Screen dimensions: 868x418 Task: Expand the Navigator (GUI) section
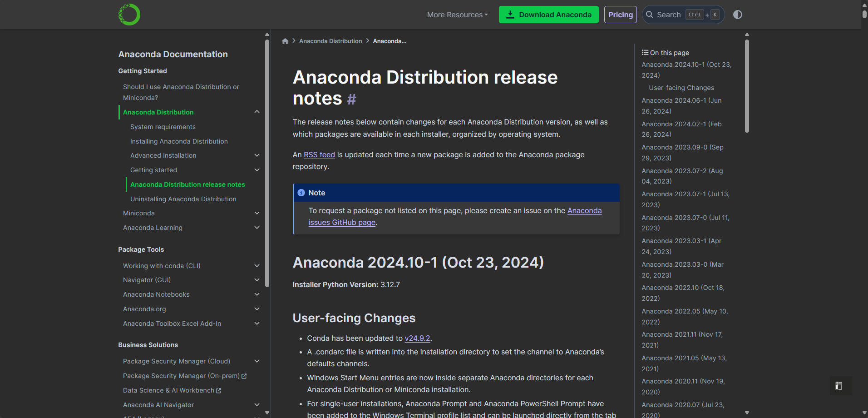click(x=257, y=280)
